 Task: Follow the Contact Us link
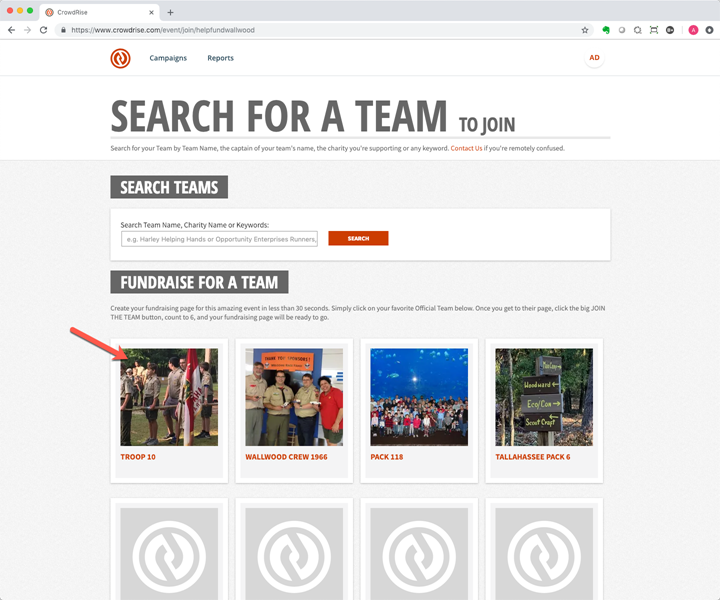[x=466, y=148]
